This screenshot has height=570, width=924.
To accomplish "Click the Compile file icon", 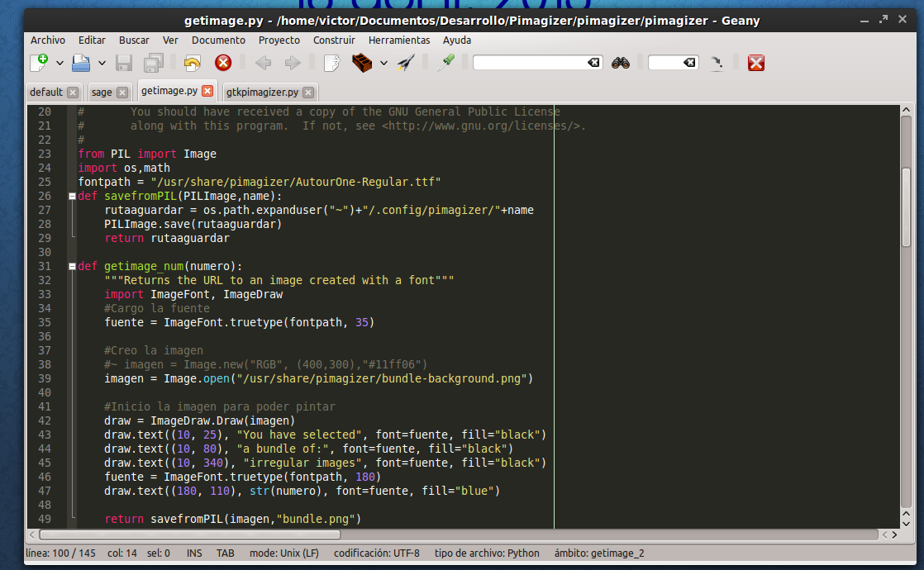I will coord(331,63).
